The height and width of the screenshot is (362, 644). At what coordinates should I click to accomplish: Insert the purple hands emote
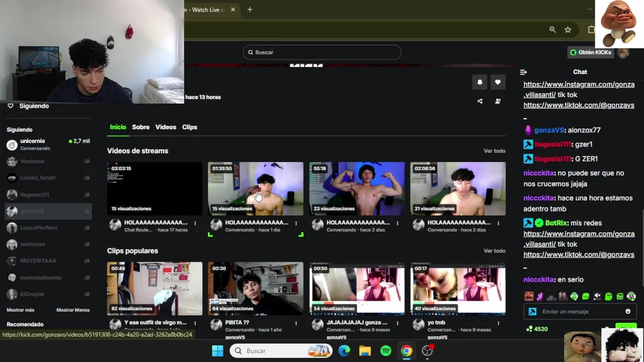[x=539, y=297]
